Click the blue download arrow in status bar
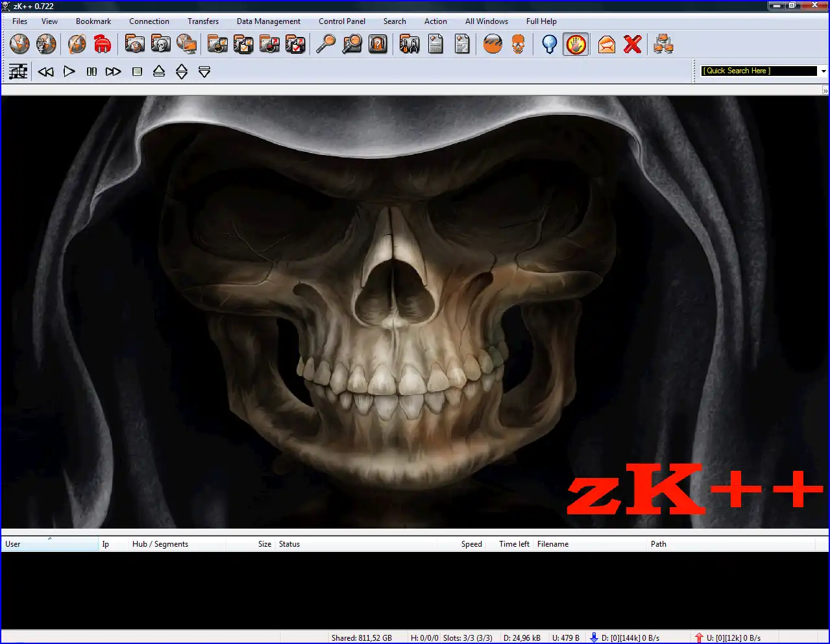The height and width of the screenshot is (644, 830). pos(594,638)
